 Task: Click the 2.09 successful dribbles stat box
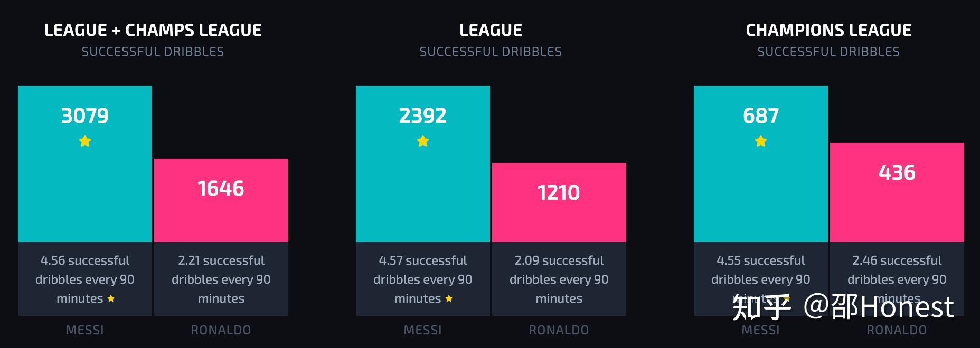[559, 279]
